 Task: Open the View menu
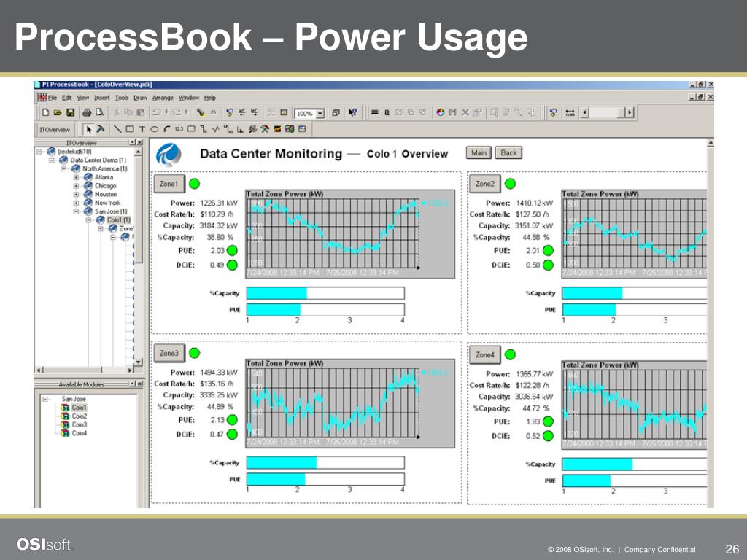pos(83,98)
